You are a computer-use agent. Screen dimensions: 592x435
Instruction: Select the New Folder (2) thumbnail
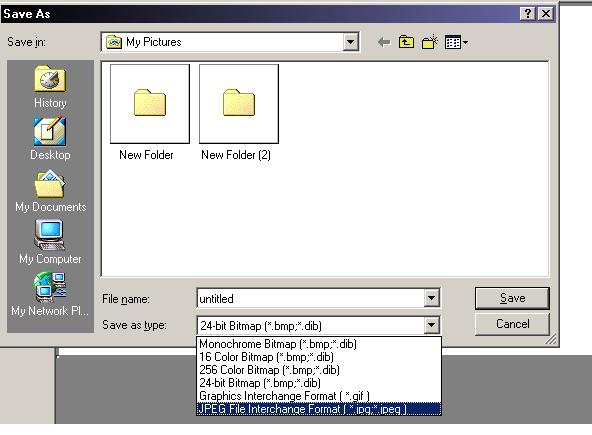click(238, 112)
